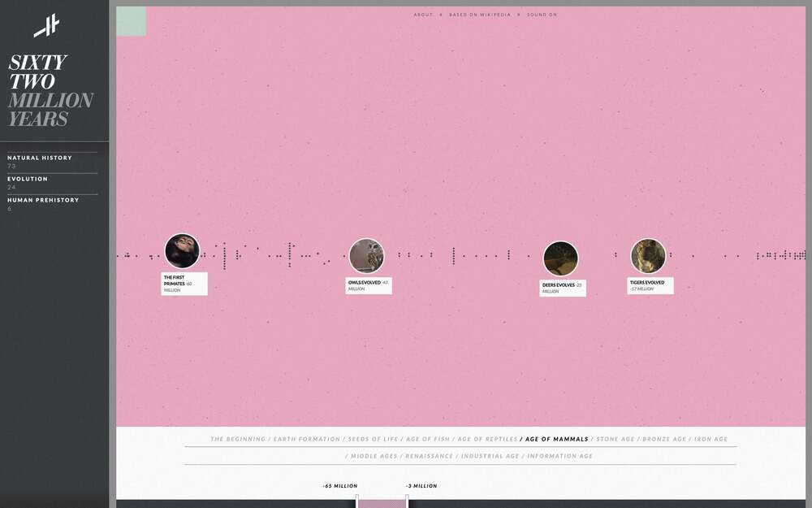The height and width of the screenshot is (508, 812).
Task: Open the First Primates circular thumbnail
Action: pyautogui.click(x=182, y=251)
